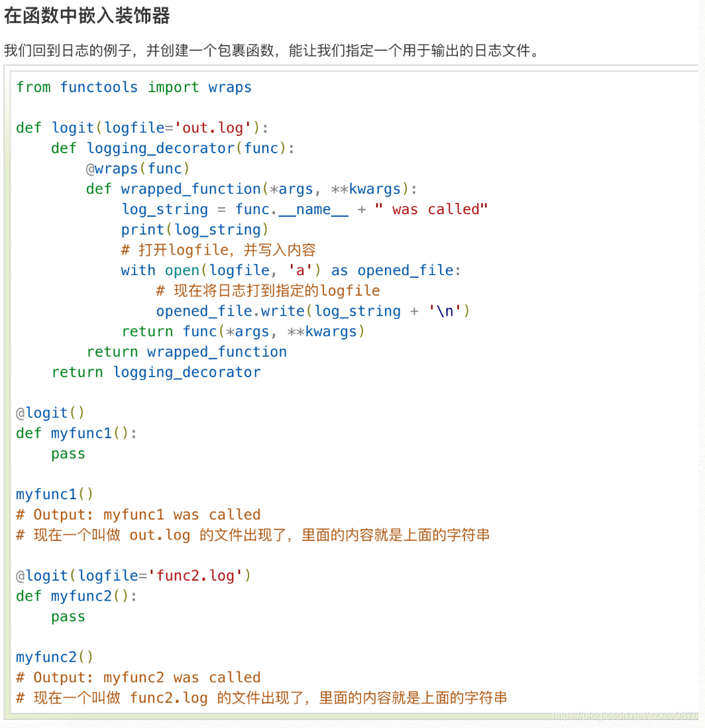Click the pass statement inside myfunc1
705x728 pixels.
point(68,454)
